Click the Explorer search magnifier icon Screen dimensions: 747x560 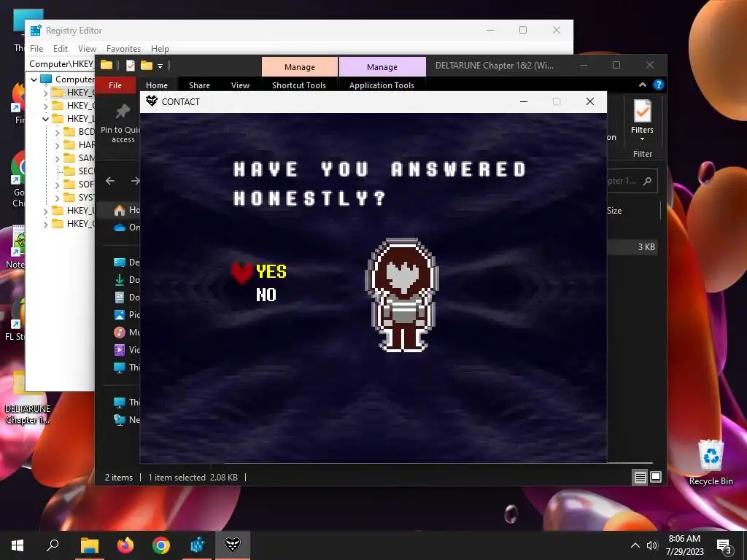(647, 181)
